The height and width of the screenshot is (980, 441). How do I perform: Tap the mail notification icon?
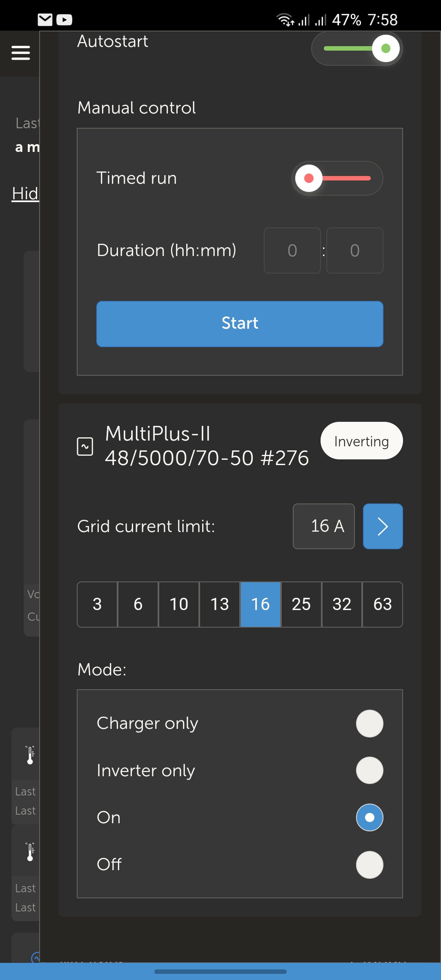point(45,20)
